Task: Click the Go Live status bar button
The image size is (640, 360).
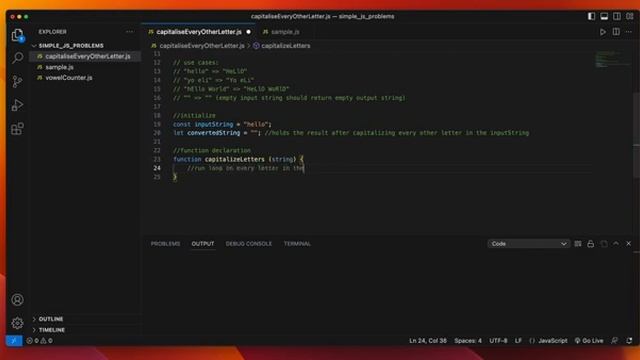Action: click(x=589, y=340)
